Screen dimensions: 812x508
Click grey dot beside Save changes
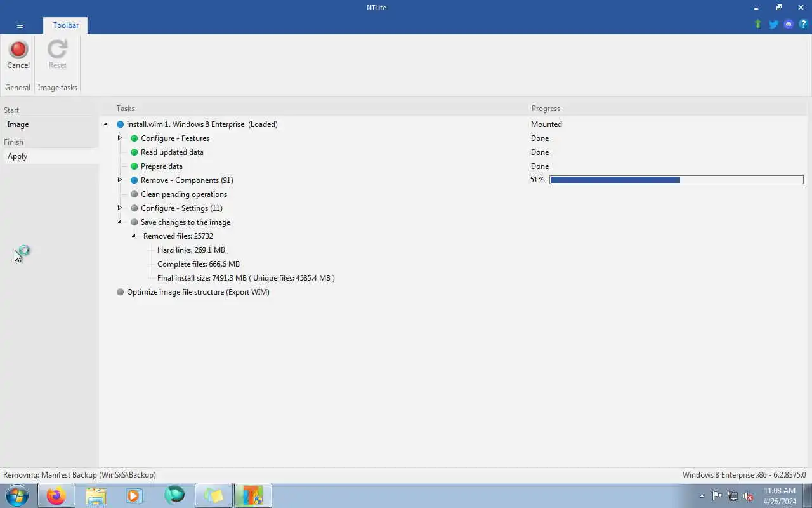coord(134,222)
